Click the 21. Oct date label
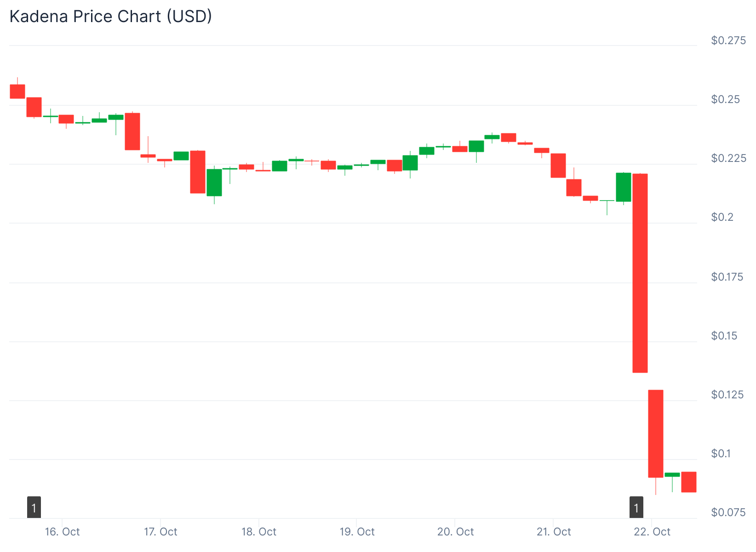The width and height of the screenshot is (756, 552). click(x=554, y=532)
